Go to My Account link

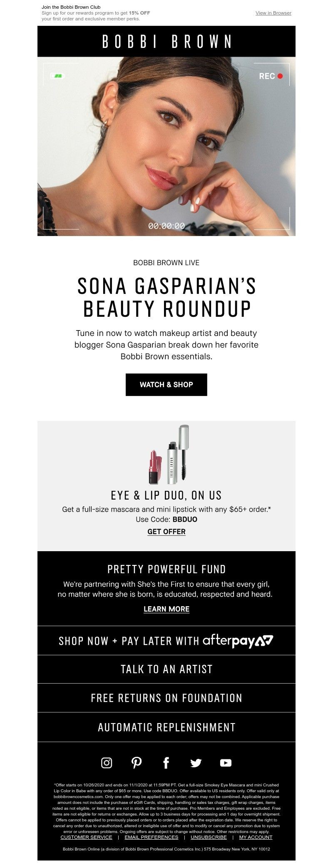pyautogui.click(x=256, y=837)
